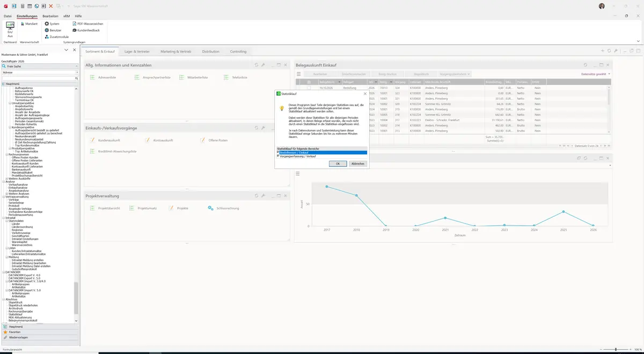The width and height of the screenshot is (644, 354).
Task: Open the Schlussrechnung shortcut
Action: pyautogui.click(x=223, y=208)
